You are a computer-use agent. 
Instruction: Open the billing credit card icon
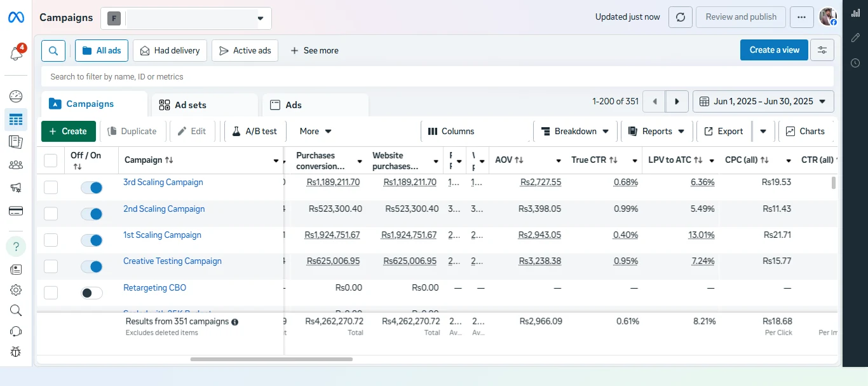tap(16, 210)
